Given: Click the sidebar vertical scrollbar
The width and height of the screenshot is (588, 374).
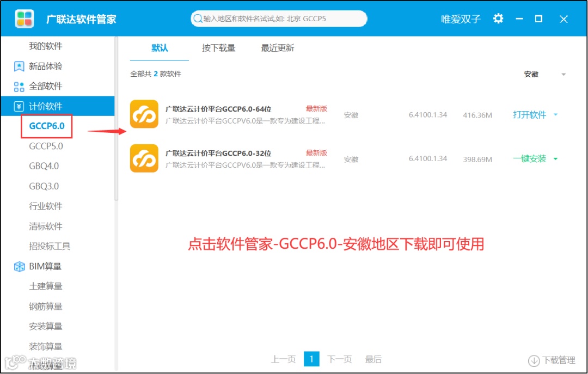Looking at the screenshot, I should [x=117, y=119].
